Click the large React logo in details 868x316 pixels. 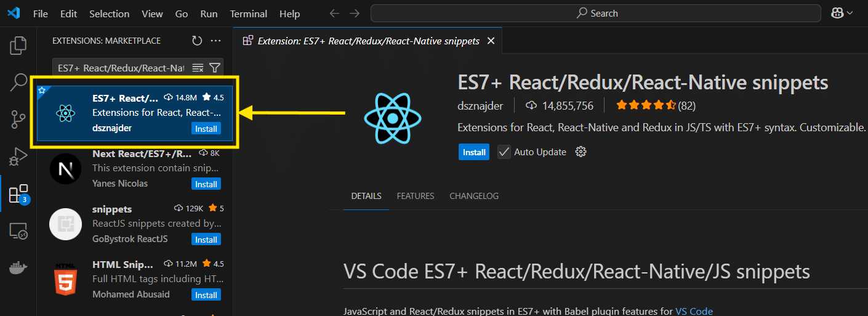392,120
